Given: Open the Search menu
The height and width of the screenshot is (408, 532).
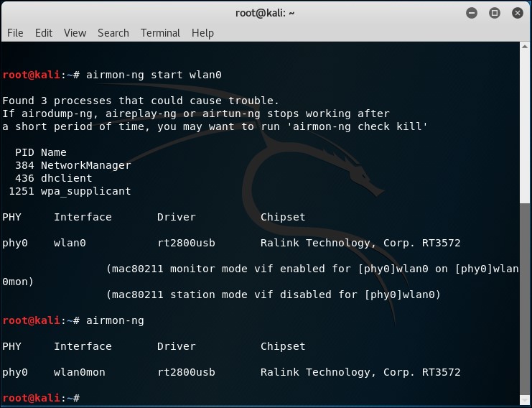Looking at the screenshot, I should [113, 33].
